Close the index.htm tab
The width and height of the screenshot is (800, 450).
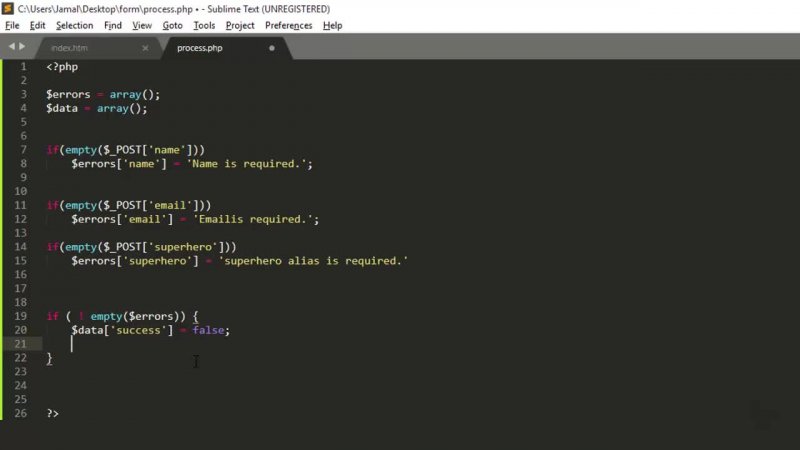[146, 48]
